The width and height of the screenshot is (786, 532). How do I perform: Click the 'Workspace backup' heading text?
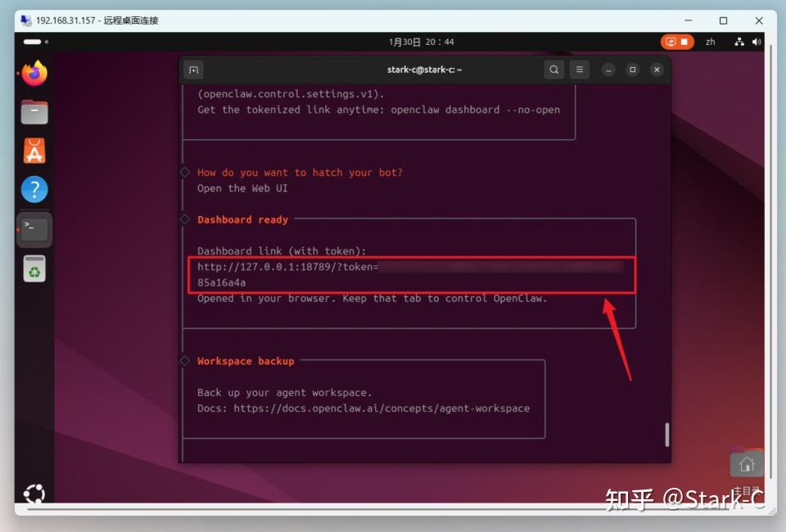click(x=246, y=361)
